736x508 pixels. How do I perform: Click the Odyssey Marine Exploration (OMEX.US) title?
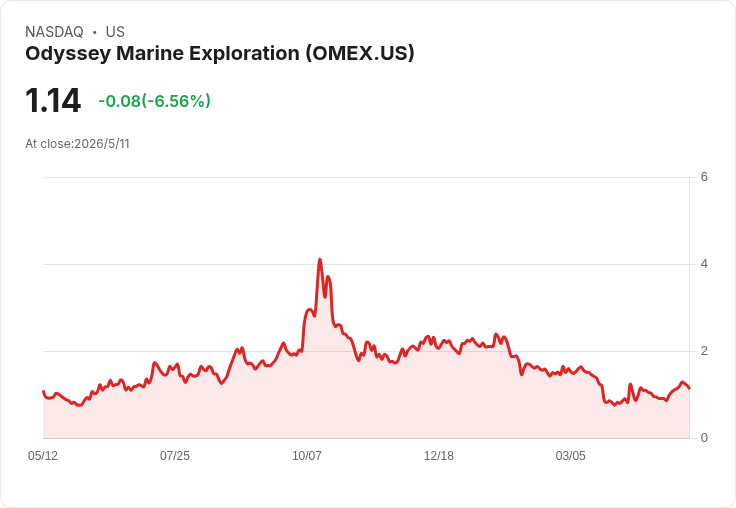click(220, 54)
